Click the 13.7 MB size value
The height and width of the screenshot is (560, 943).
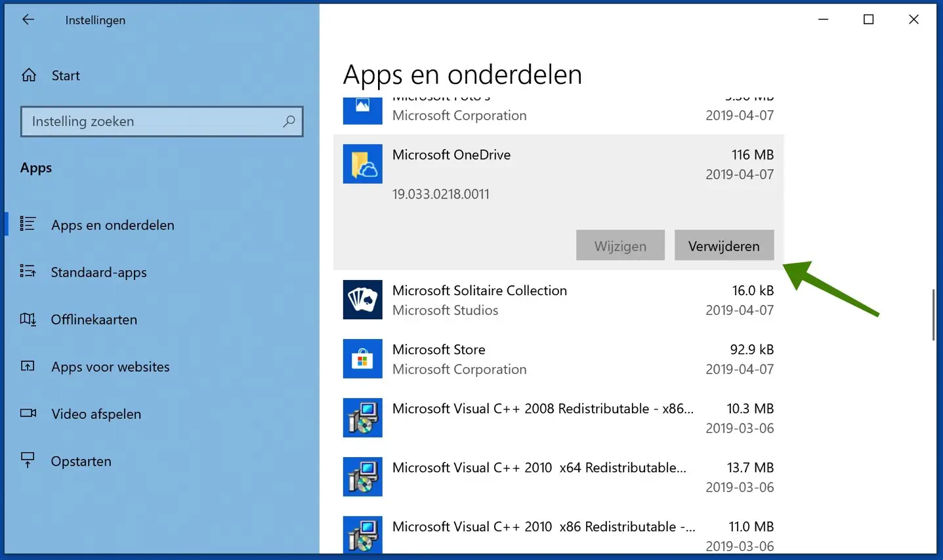coord(750,468)
